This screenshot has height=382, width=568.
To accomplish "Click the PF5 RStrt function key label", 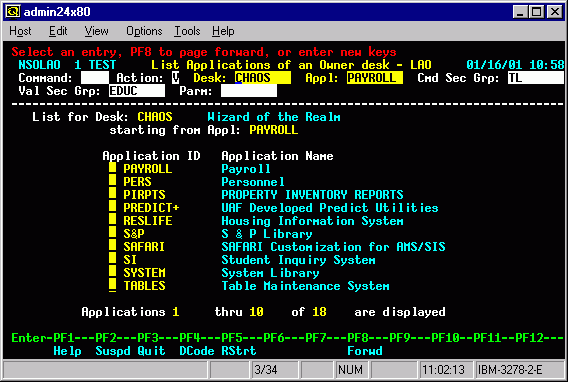I will [x=239, y=350].
